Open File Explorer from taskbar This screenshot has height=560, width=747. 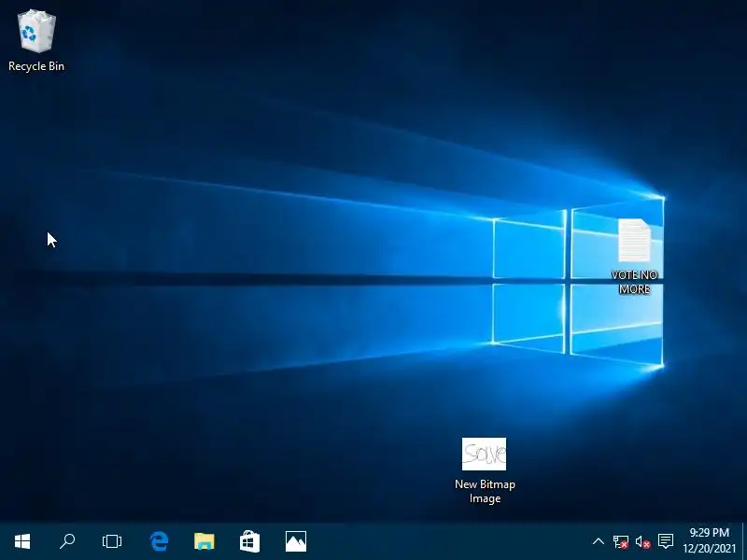coord(204,541)
